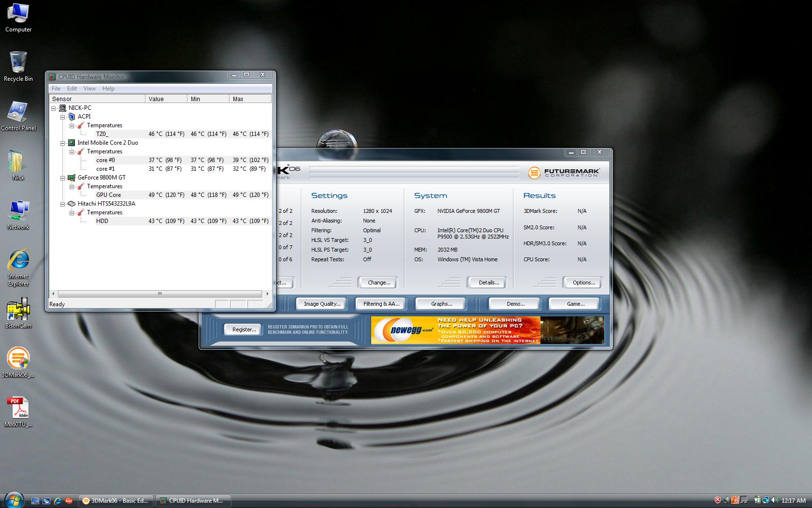Open the Control Panel desktop shortcut
Viewport: 812px width, 508px height.
[18, 116]
